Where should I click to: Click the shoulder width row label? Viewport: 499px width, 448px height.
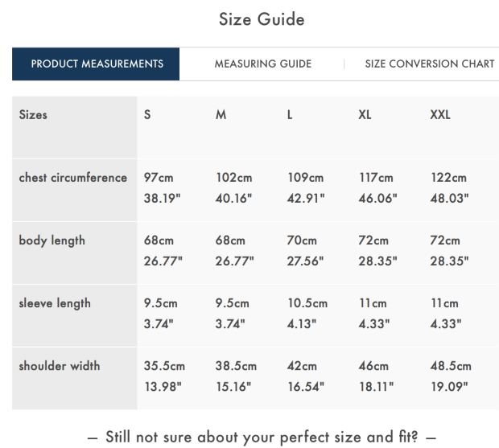click(60, 366)
